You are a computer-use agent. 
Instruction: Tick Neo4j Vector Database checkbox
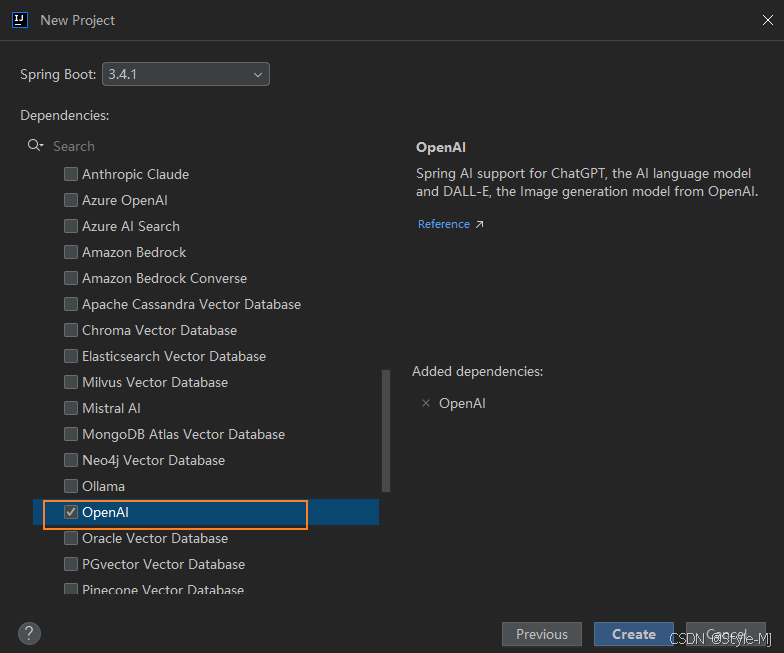tap(71, 460)
